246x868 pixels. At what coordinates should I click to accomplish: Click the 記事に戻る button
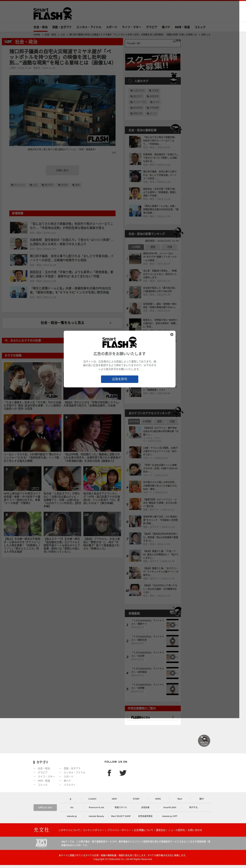(62, 170)
